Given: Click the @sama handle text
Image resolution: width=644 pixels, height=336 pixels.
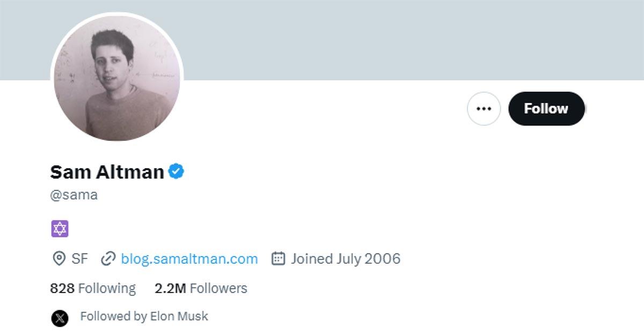Looking at the screenshot, I should [x=74, y=195].
